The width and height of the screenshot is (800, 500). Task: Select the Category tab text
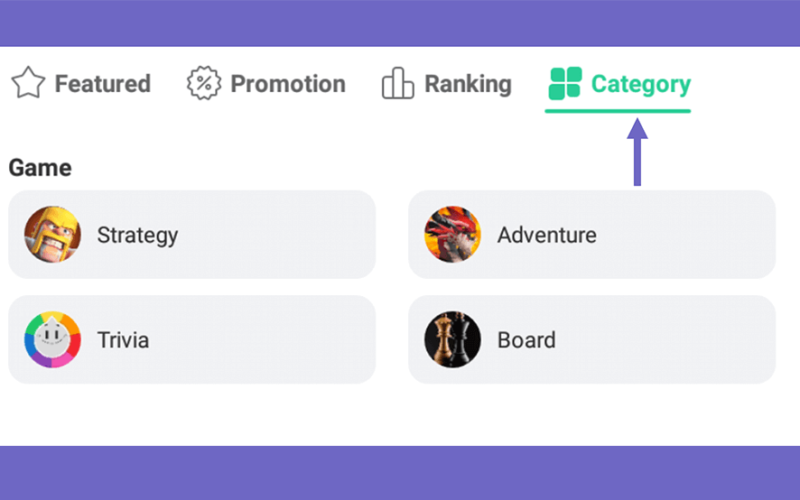[641, 85]
